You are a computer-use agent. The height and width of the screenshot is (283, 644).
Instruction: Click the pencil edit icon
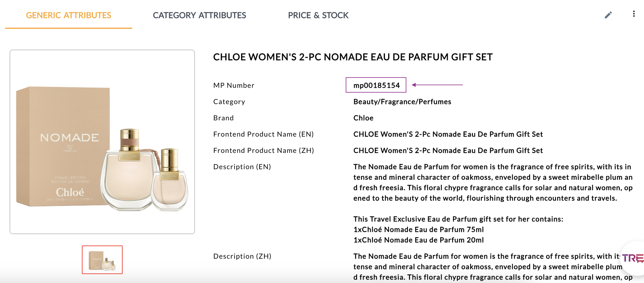pos(608,15)
